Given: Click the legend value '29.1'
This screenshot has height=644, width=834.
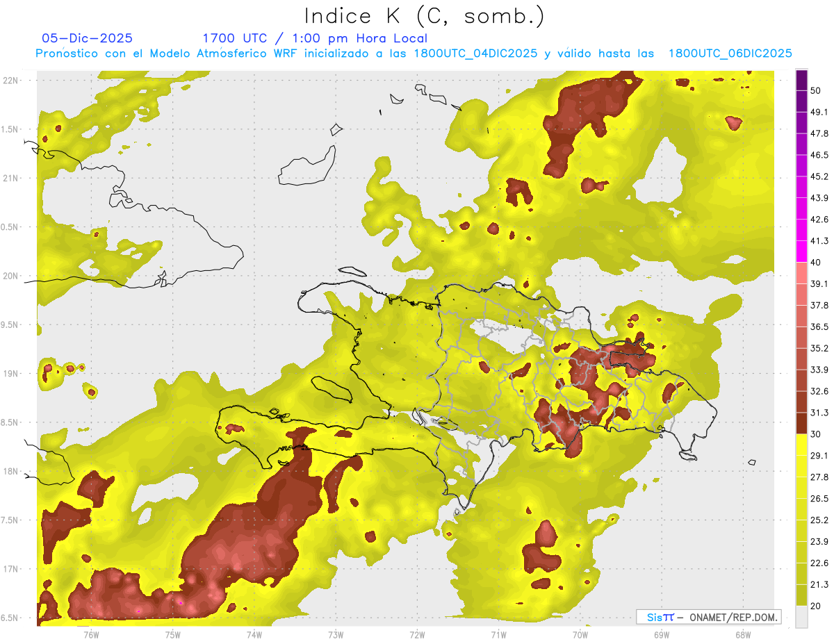Looking at the screenshot, I should tap(819, 456).
